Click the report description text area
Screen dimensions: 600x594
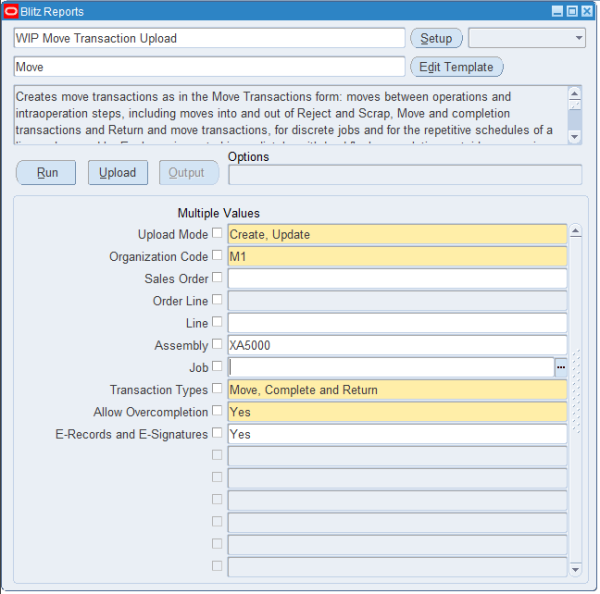click(x=291, y=115)
